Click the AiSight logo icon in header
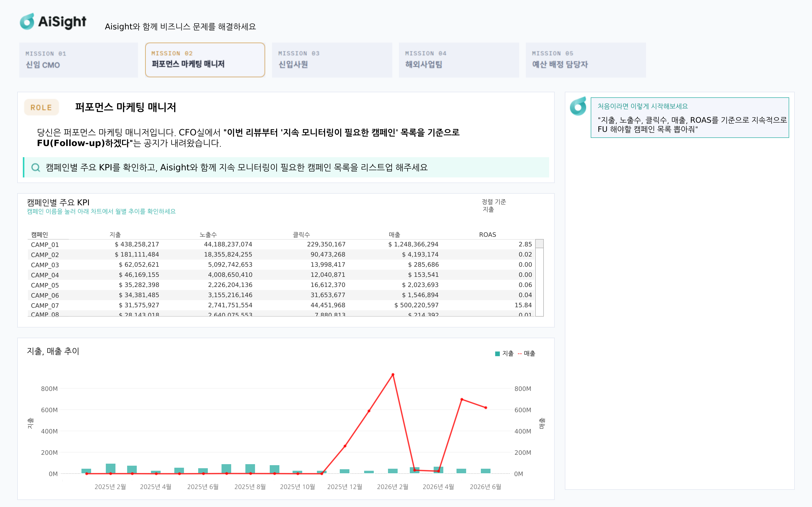Screen dimensions: 812x507 [27, 22]
